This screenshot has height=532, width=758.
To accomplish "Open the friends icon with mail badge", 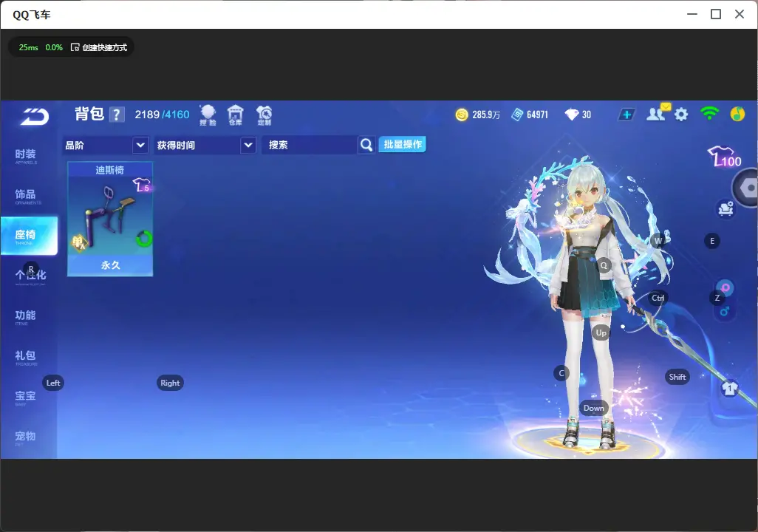I will pos(658,114).
